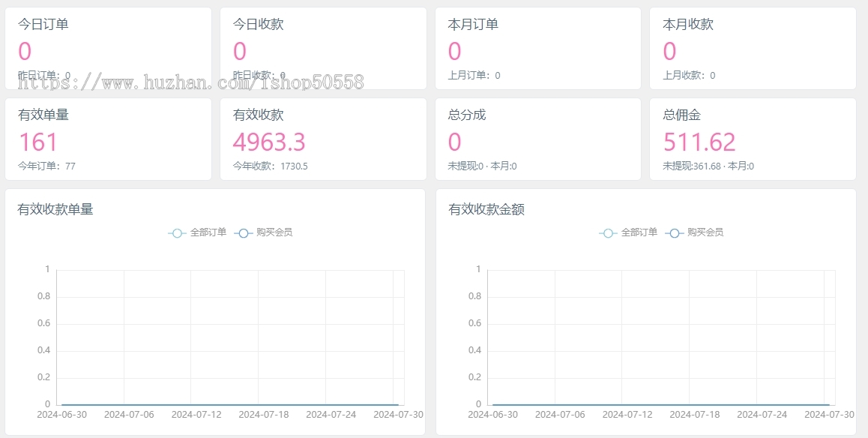The image size is (868, 438).
Task: Click 2024-06-30 on 有效收款金额 chart axis
Action: pyautogui.click(x=492, y=414)
